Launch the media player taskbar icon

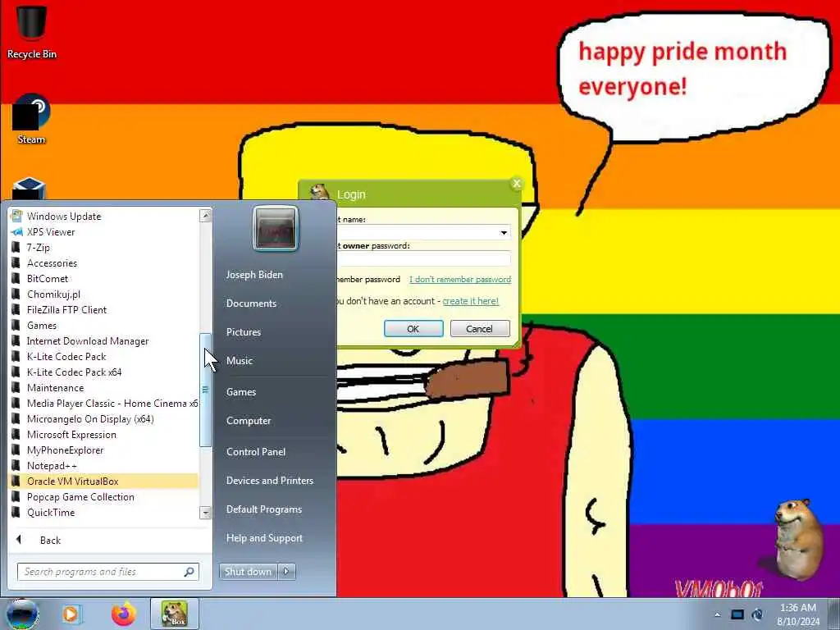point(71,614)
